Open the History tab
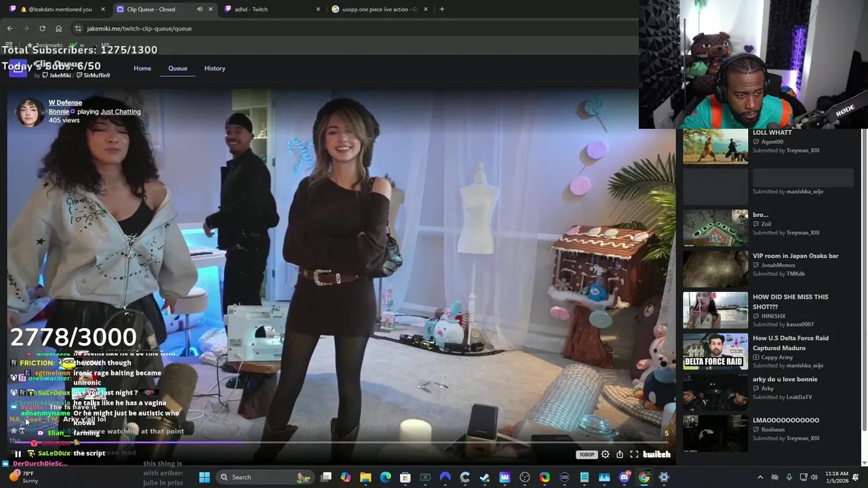 tap(214, 68)
